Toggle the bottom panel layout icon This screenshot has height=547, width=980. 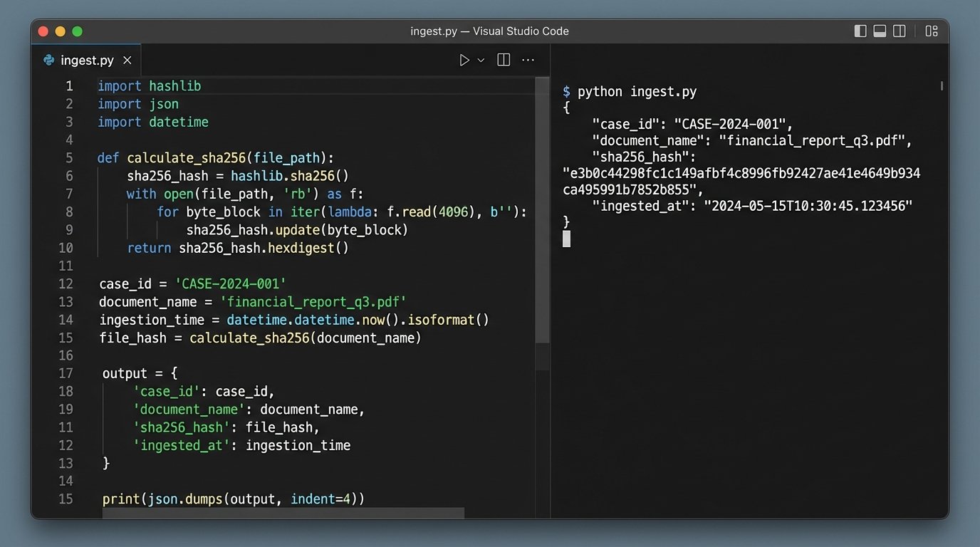(880, 31)
